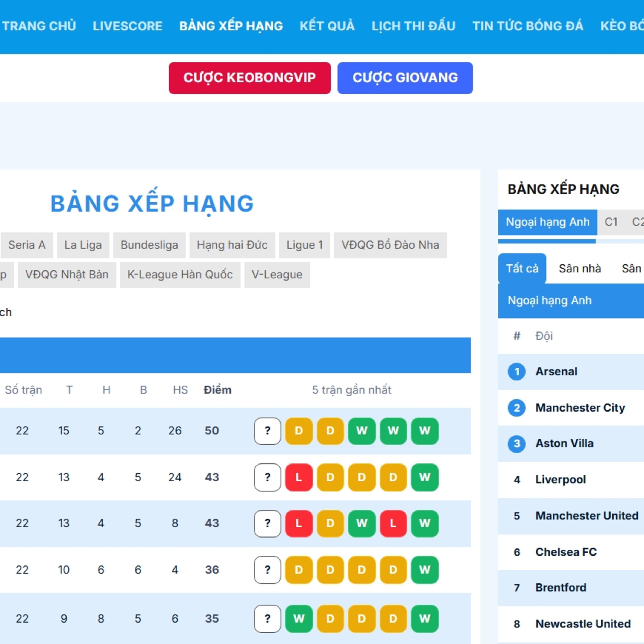The height and width of the screenshot is (644, 644).
Task: Select sidebar Ngoại hạng Anh tab
Action: pyautogui.click(x=548, y=222)
